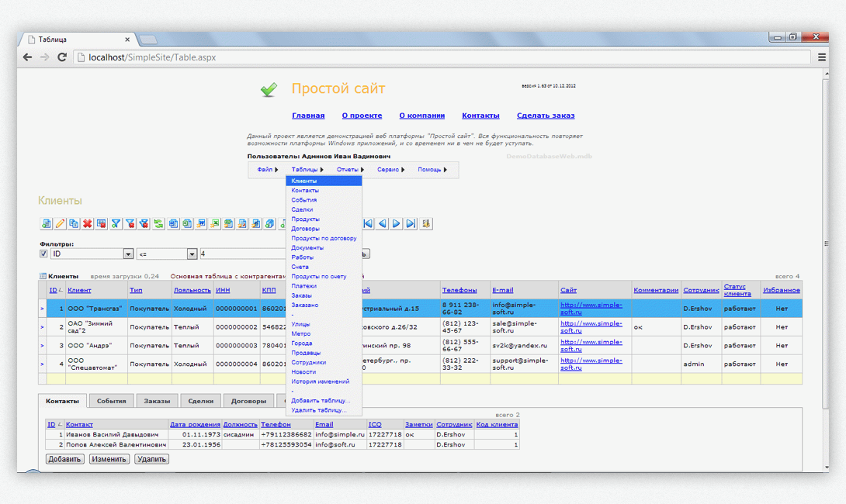The height and width of the screenshot is (504, 846).
Task: Click the export to CSV document icon
Action: tap(229, 224)
